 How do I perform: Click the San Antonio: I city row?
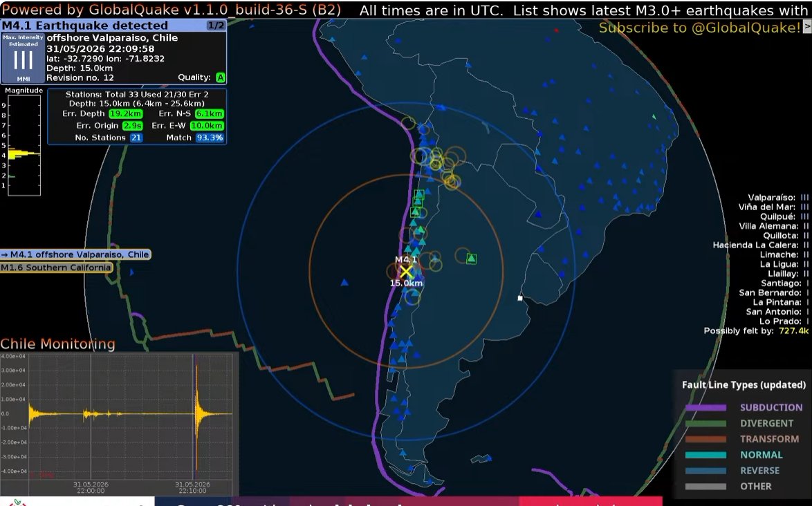(777, 312)
